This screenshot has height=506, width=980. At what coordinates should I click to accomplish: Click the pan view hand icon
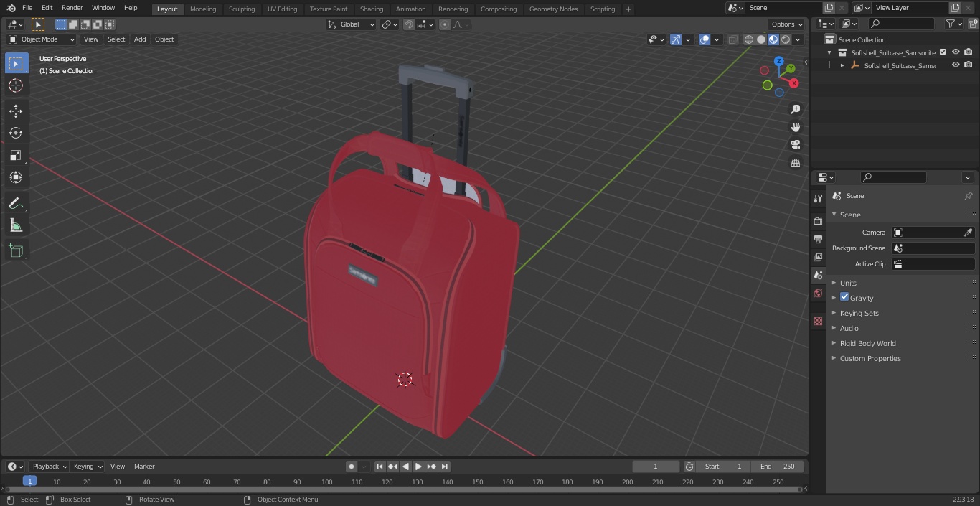[x=795, y=127]
